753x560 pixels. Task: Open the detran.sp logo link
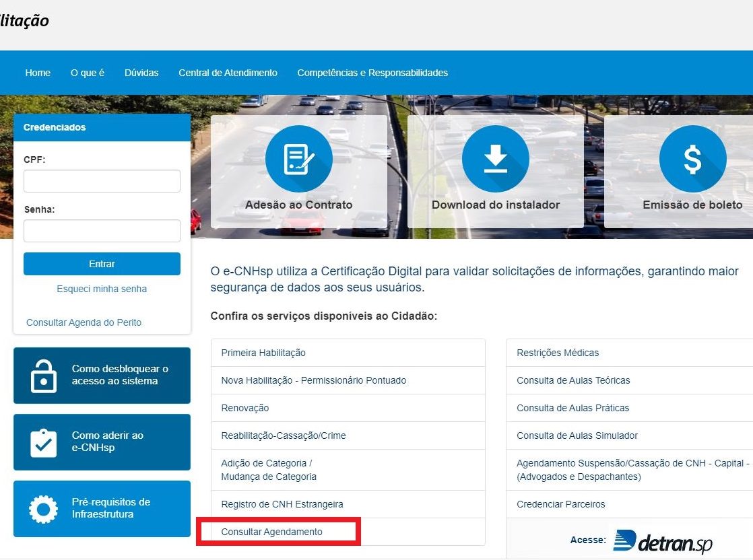[x=663, y=541]
